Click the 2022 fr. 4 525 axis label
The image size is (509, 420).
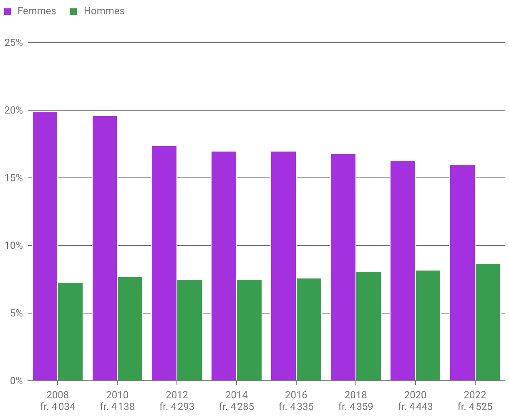click(475, 400)
